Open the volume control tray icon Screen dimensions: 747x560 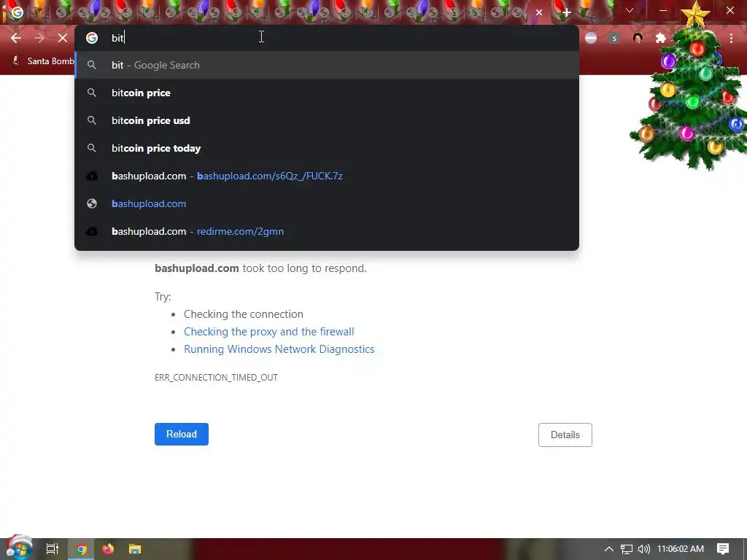click(643, 549)
